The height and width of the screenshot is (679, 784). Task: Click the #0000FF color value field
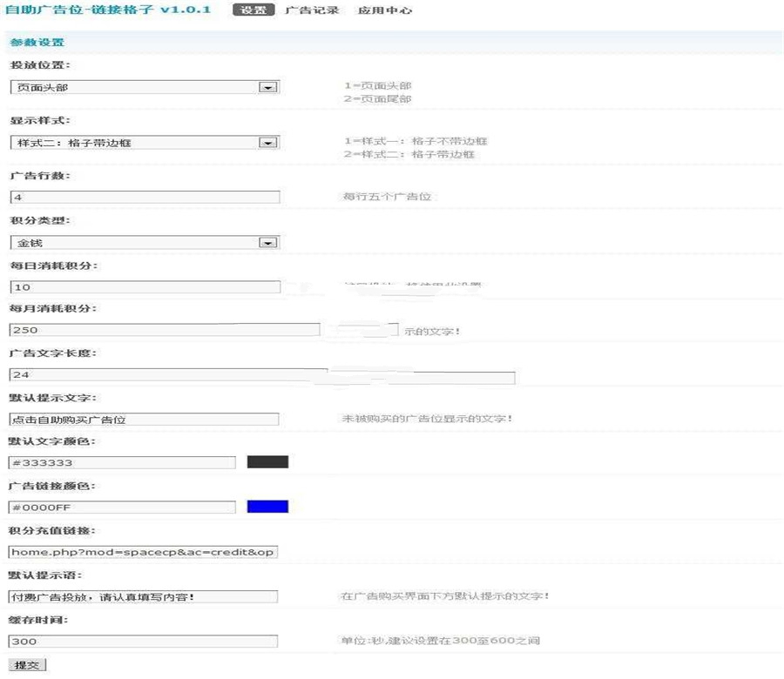122,506
